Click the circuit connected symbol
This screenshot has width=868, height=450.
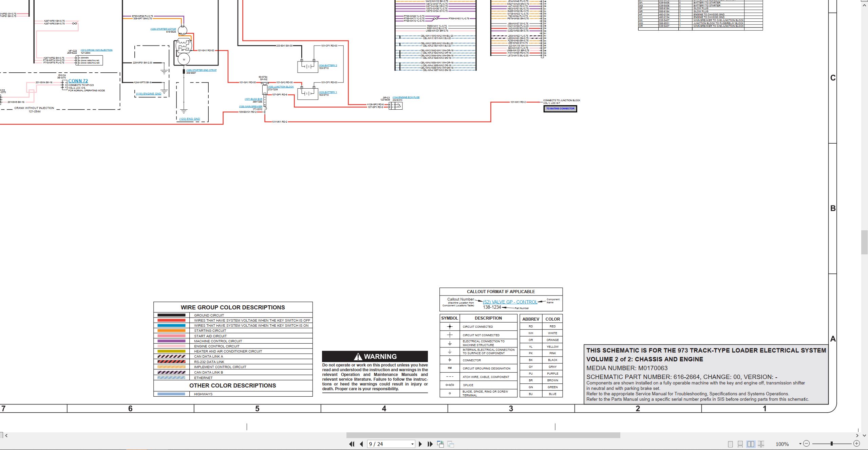450,326
